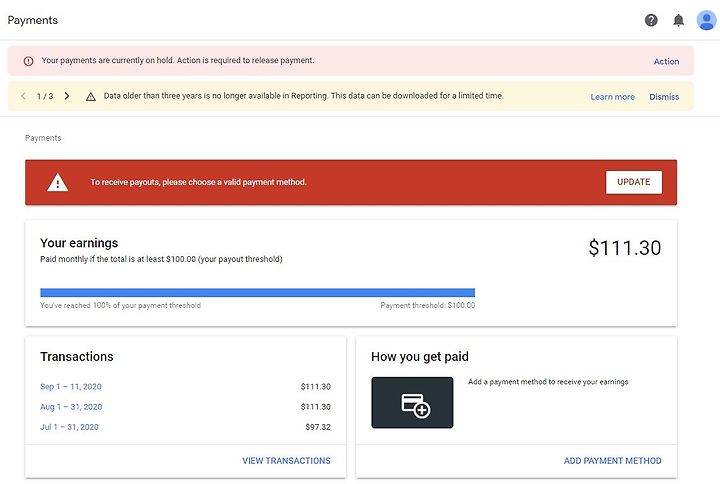Image resolution: width=720 pixels, height=484 pixels.
Task: Click the 'Your earnings' heading
Action: click(x=79, y=243)
